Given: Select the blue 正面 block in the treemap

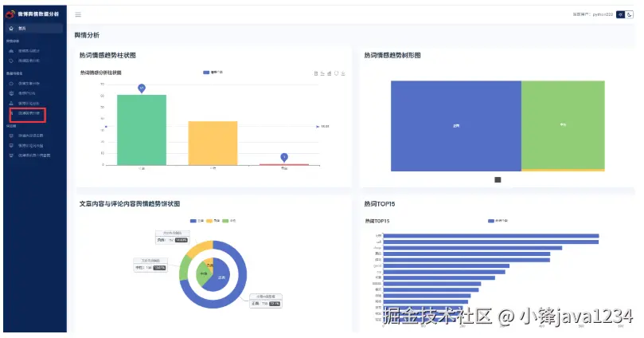Looking at the screenshot, I should pyautogui.click(x=456, y=126).
